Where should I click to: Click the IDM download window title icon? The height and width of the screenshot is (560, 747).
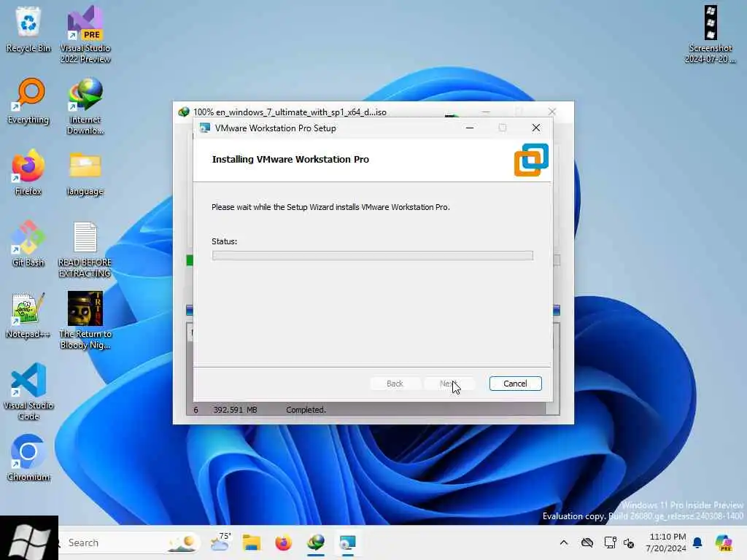coord(183,112)
